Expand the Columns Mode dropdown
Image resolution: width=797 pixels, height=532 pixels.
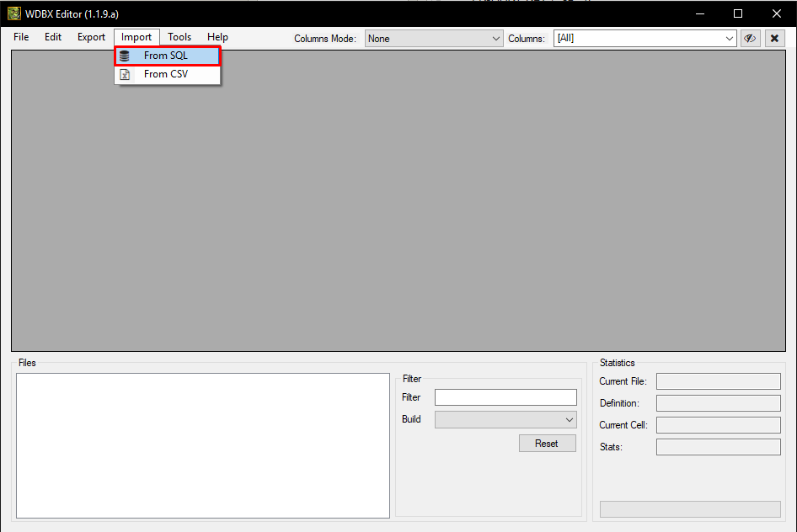pyautogui.click(x=434, y=39)
